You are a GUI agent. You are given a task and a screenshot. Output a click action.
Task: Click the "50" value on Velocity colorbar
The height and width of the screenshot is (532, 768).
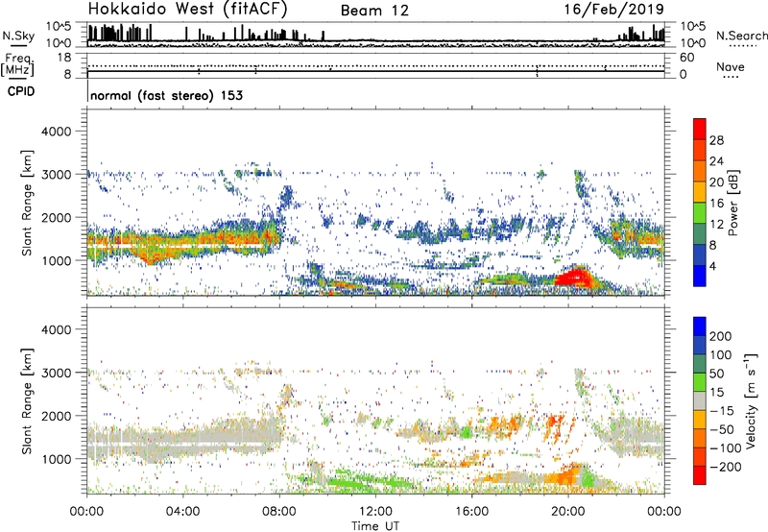point(716,374)
